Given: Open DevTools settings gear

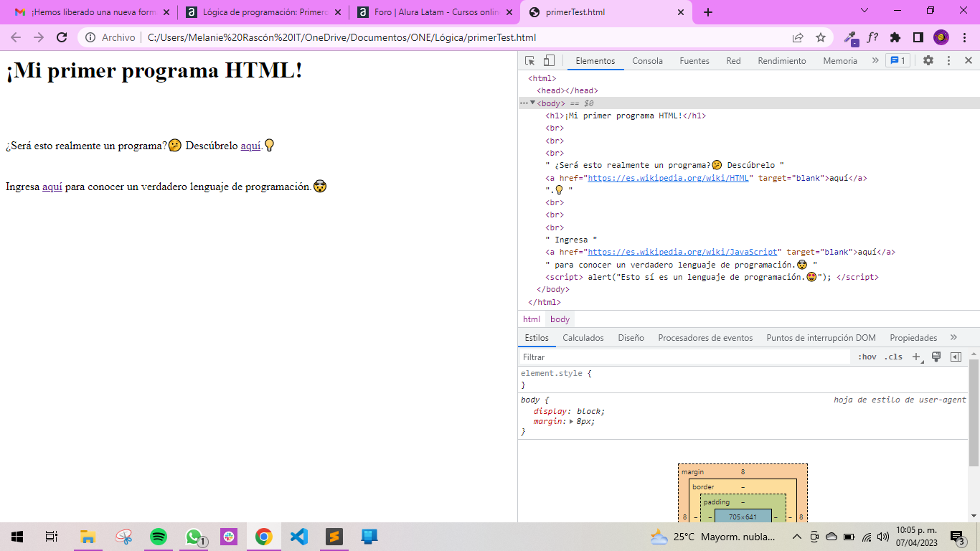Looking at the screenshot, I should (x=928, y=61).
